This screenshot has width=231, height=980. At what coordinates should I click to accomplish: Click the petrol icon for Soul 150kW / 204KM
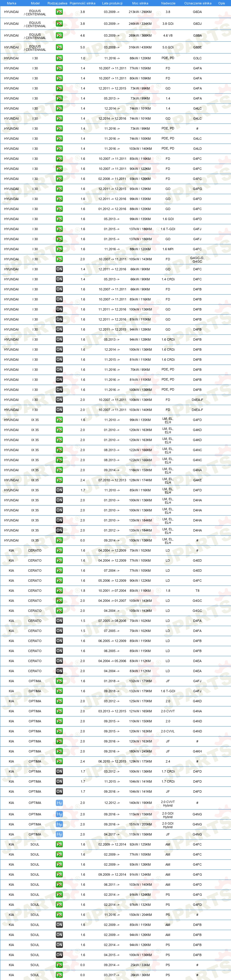tap(59, 915)
